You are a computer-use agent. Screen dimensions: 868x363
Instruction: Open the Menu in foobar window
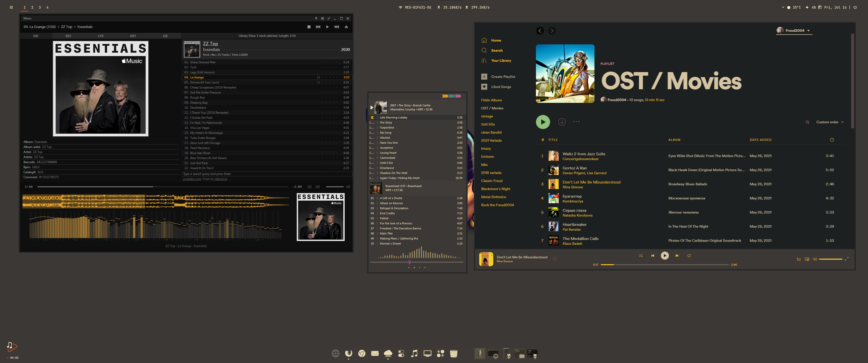(x=27, y=18)
